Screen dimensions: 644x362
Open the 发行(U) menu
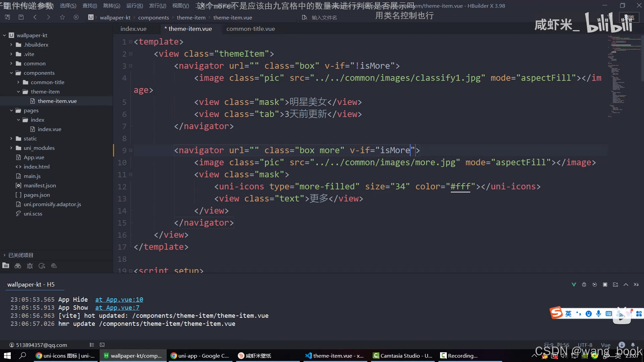pyautogui.click(x=158, y=6)
